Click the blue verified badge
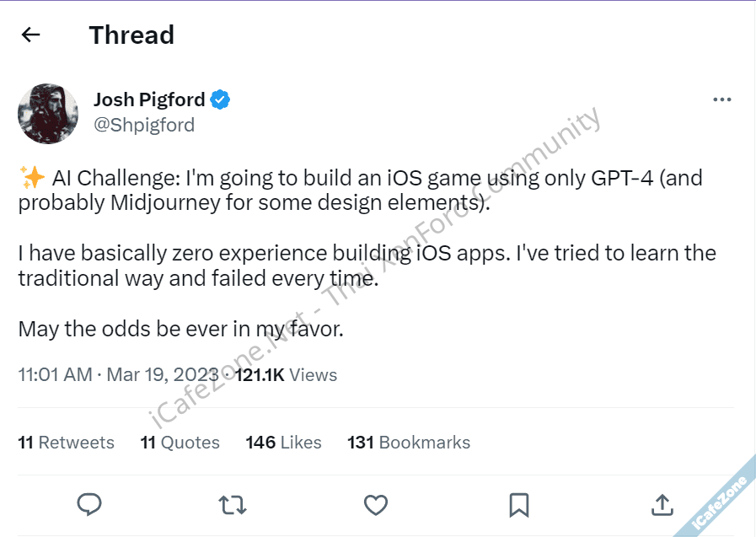Viewport: 756px width, 537px height. [221, 99]
